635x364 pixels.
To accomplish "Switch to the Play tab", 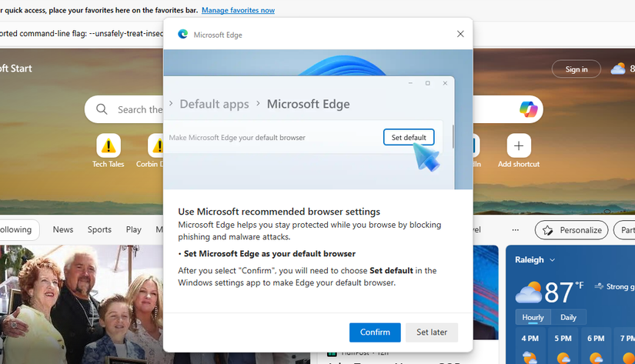I will pos(133,229).
